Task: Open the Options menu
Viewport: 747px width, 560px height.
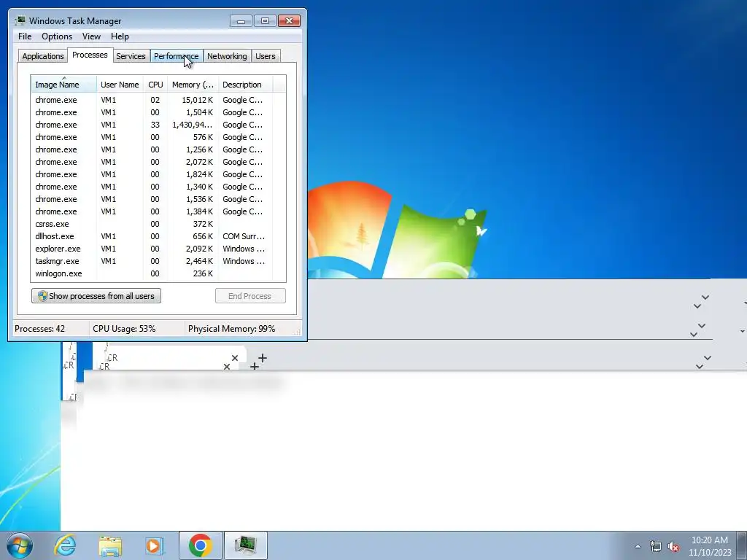Action: click(x=57, y=36)
